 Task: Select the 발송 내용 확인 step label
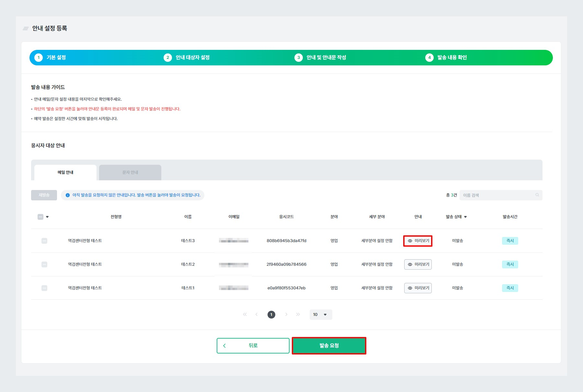pos(452,58)
